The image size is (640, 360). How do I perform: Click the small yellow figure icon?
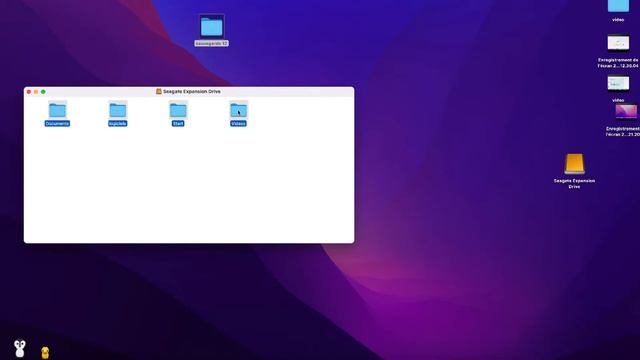pos(45,353)
